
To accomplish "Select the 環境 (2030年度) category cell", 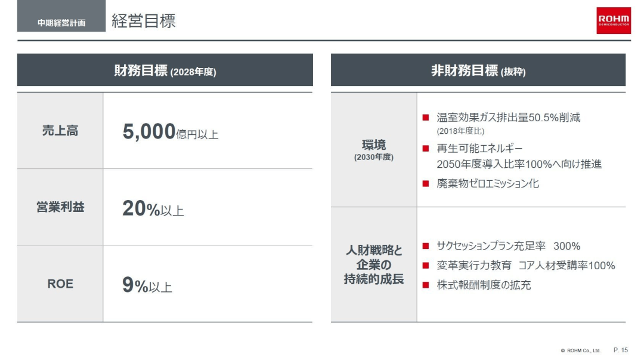I will [x=374, y=150].
